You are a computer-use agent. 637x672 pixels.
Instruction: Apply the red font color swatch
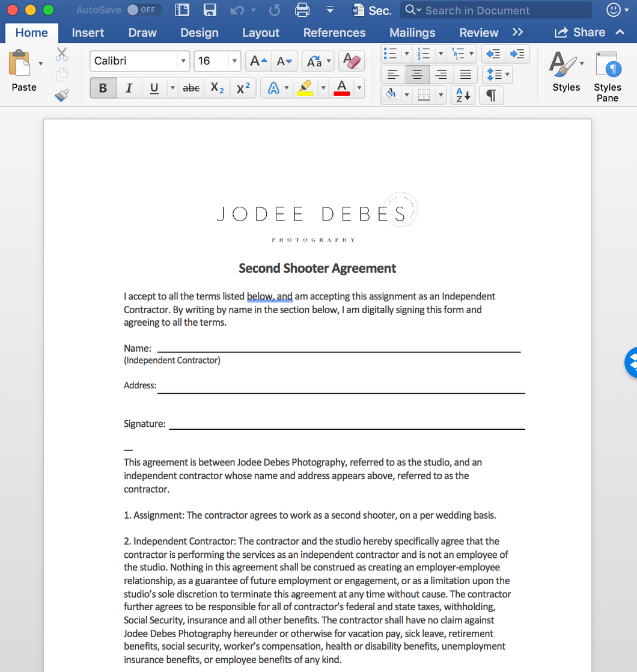coord(341,88)
